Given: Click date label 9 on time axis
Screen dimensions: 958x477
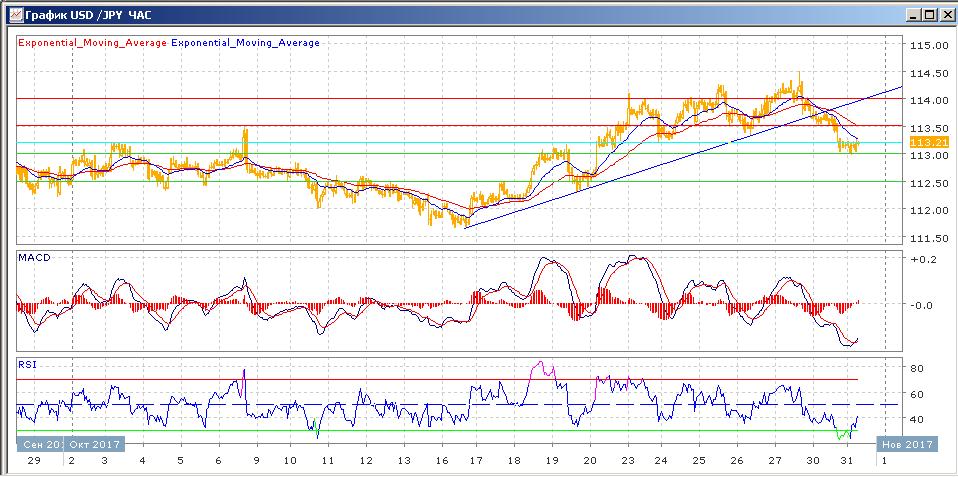Looking at the screenshot, I should 255,459.
